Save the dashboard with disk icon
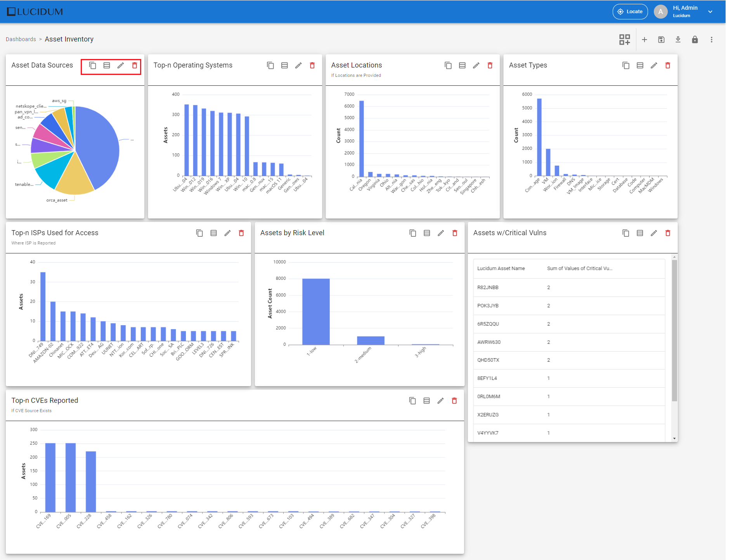Screen dimensions: 745x560 [x=661, y=40]
